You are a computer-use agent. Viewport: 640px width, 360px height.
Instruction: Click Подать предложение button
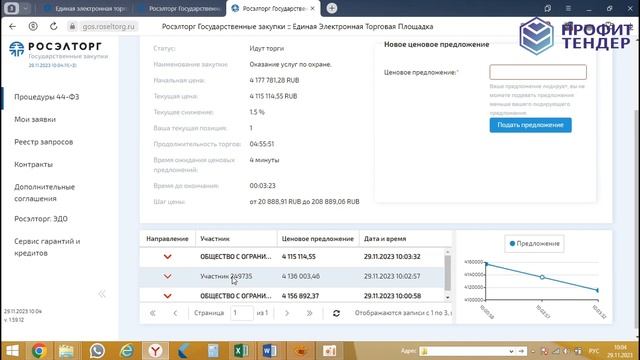530,125
